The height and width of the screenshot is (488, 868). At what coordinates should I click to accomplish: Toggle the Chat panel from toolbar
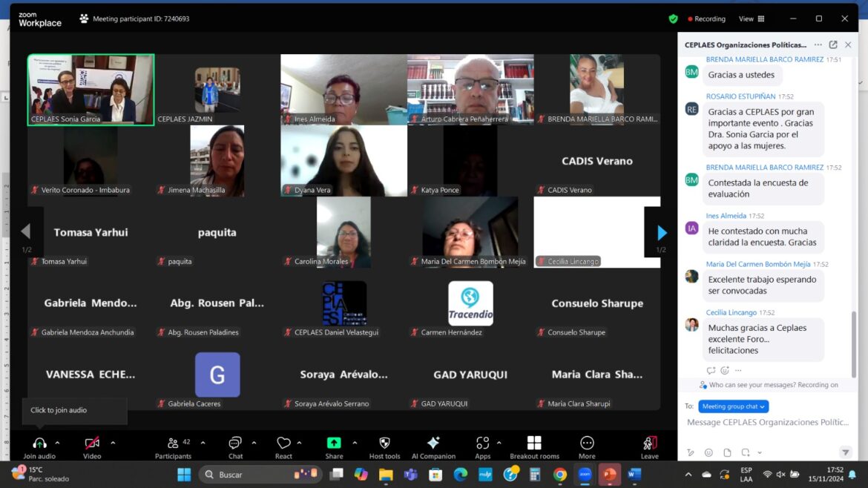235,444
